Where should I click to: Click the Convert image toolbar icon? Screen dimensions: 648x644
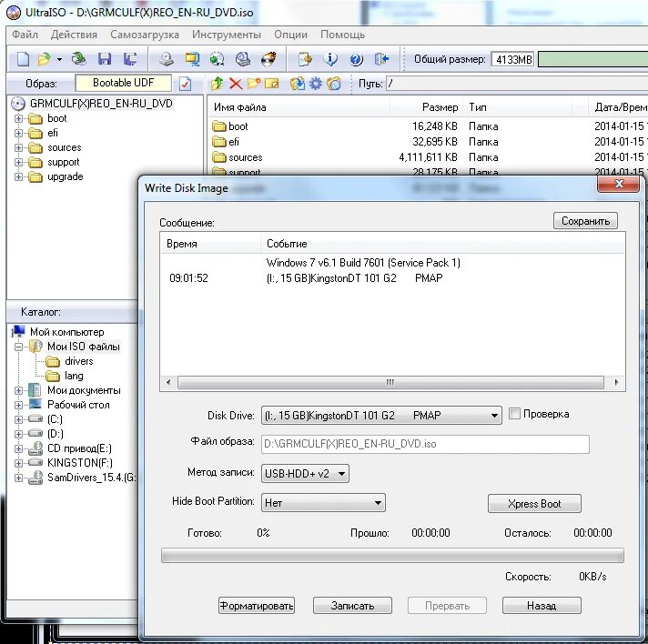click(x=218, y=59)
